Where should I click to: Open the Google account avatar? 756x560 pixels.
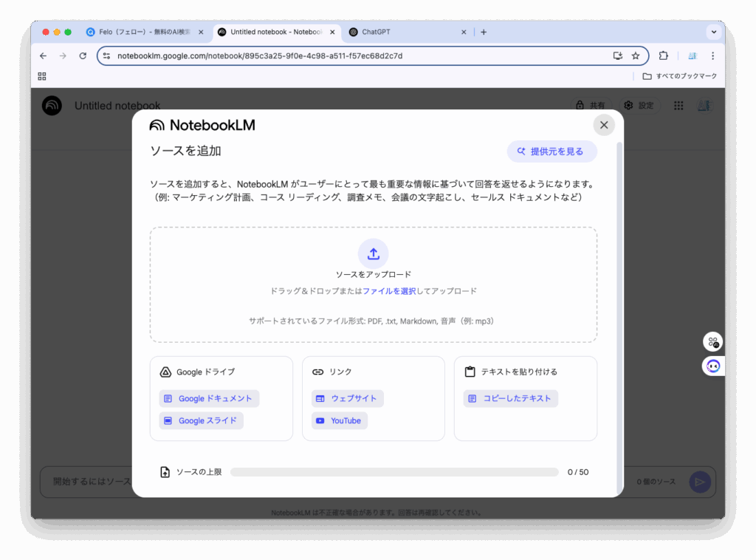(x=705, y=105)
